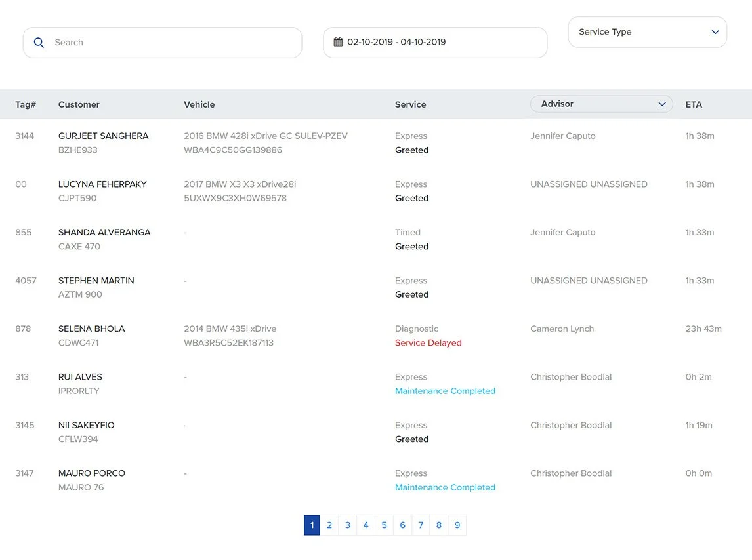Click the calendar icon in date field
Screen dimensions: 752x560
[x=338, y=42]
